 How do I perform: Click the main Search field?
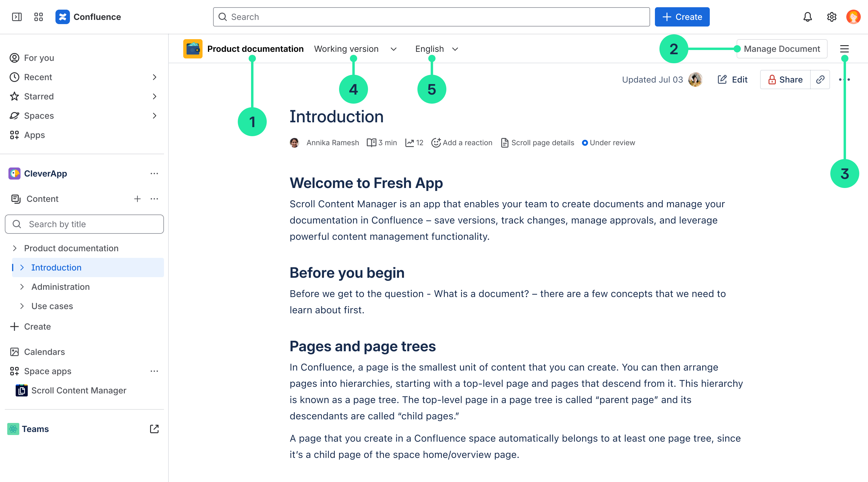click(x=431, y=17)
